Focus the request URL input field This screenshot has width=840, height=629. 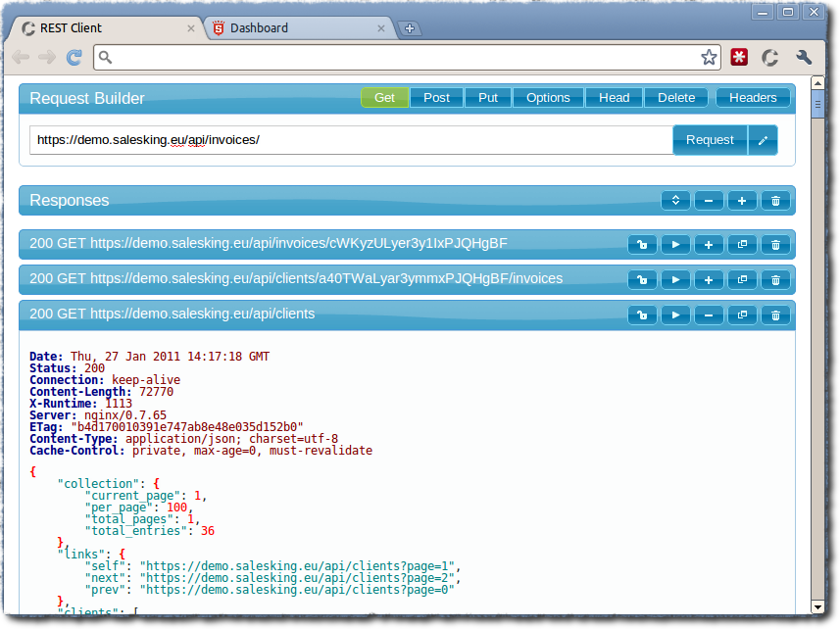(352, 140)
